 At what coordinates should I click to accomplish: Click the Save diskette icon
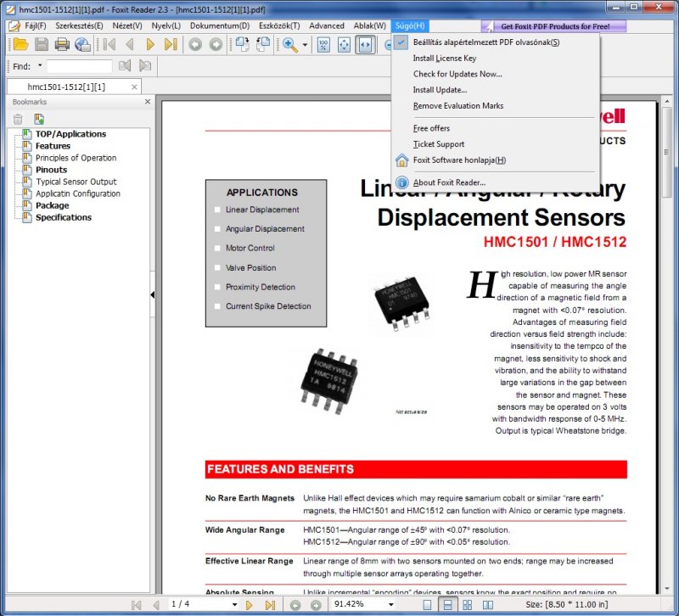(42, 45)
